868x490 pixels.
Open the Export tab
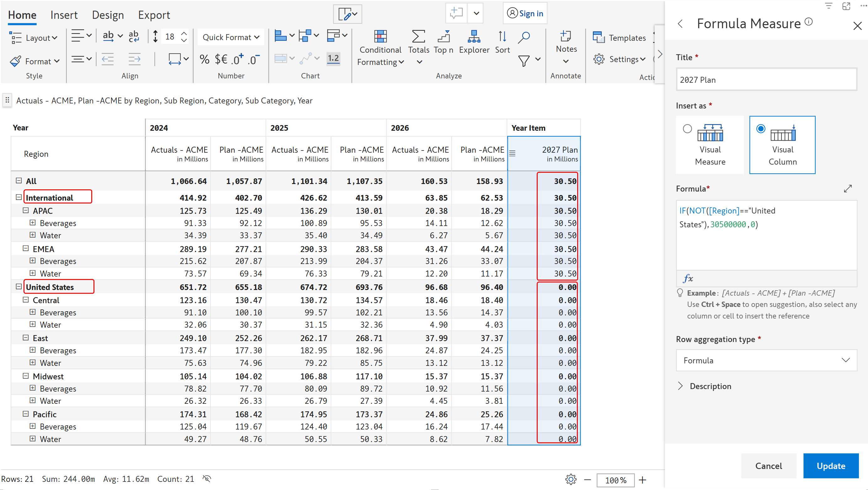coord(154,15)
